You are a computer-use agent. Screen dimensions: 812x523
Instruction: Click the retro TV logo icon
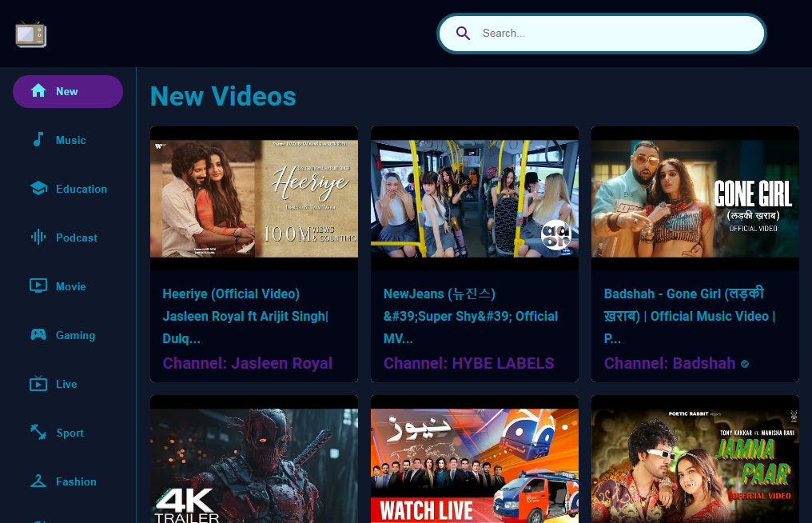pos(31,34)
